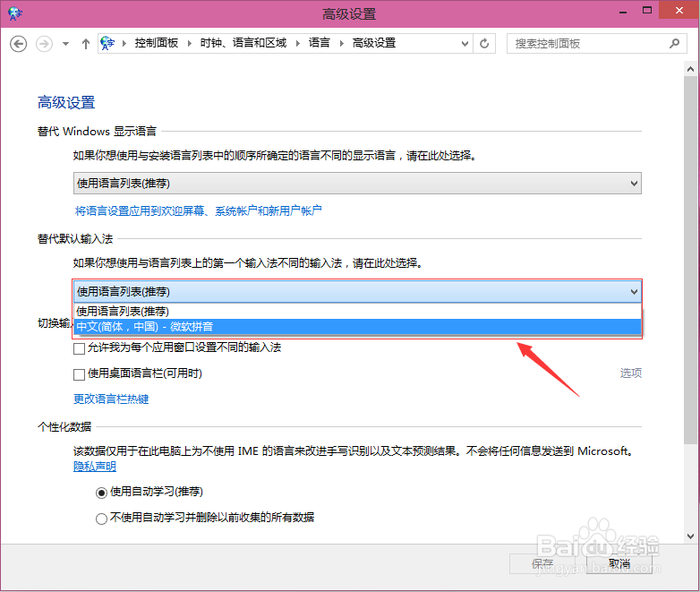Open 语言 breadcrumb item

tap(320, 43)
